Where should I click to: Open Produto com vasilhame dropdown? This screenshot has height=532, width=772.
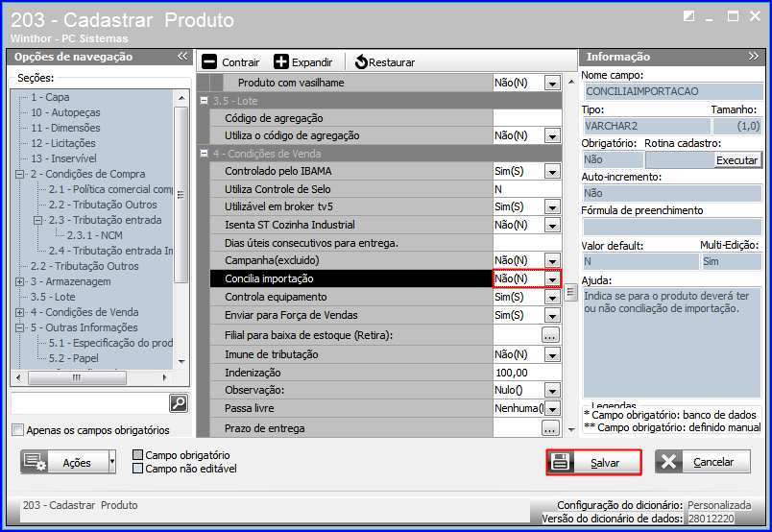[552, 83]
